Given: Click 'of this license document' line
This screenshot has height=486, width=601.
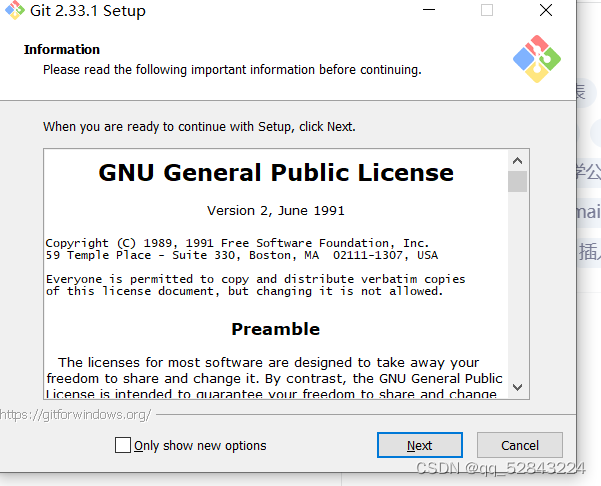Looking at the screenshot, I should [245, 291].
